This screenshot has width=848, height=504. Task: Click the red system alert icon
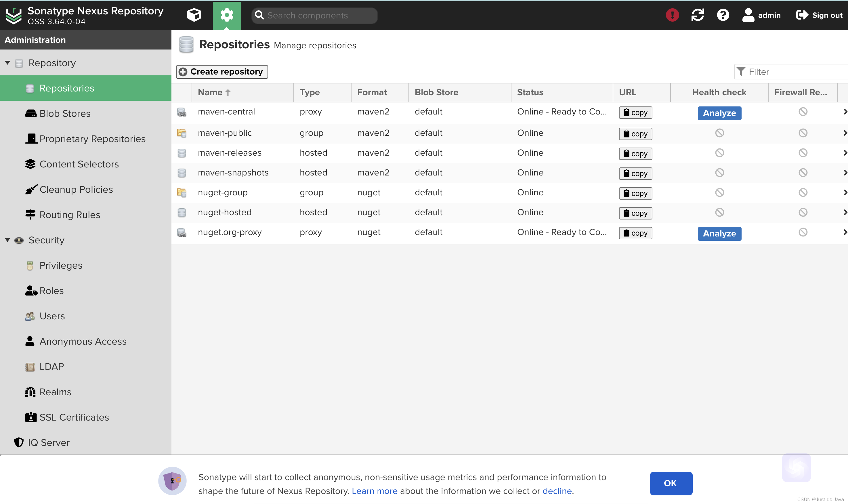coord(672,15)
